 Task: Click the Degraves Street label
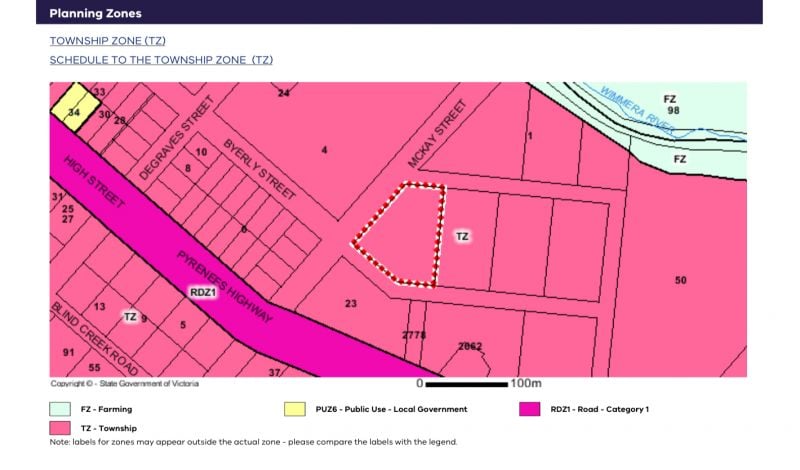click(x=176, y=138)
